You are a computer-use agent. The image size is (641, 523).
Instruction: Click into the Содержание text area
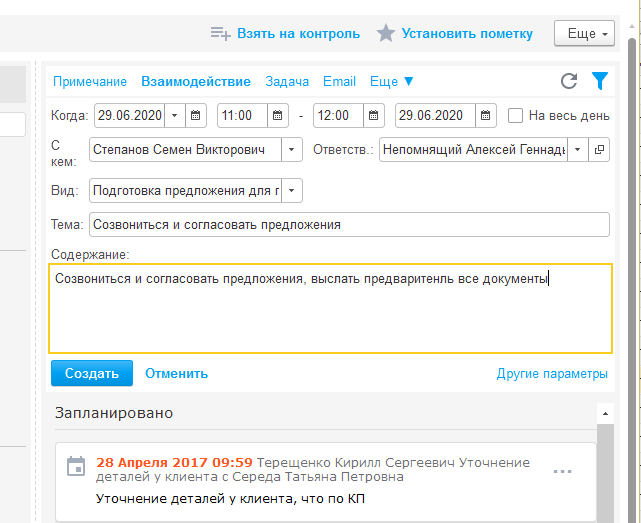pos(330,308)
